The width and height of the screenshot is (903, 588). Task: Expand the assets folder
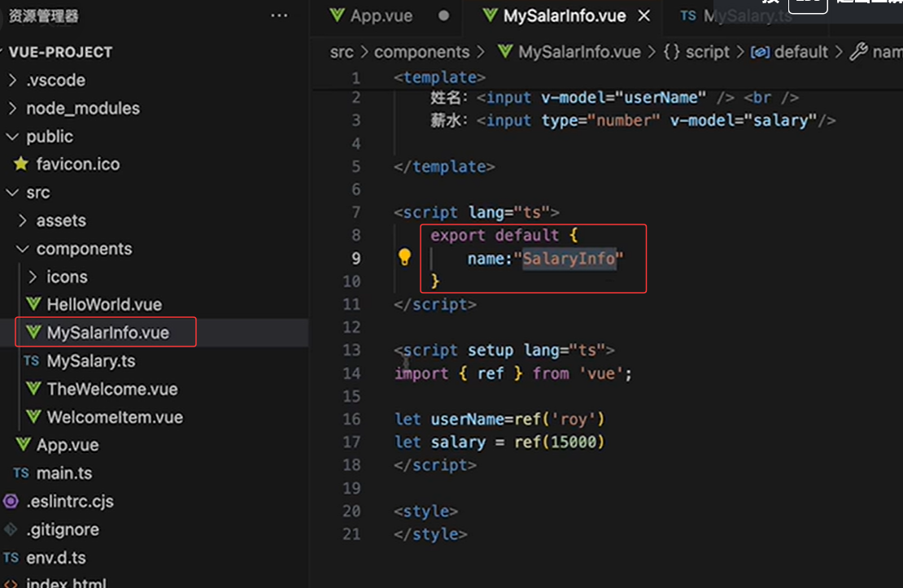(x=23, y=220)
